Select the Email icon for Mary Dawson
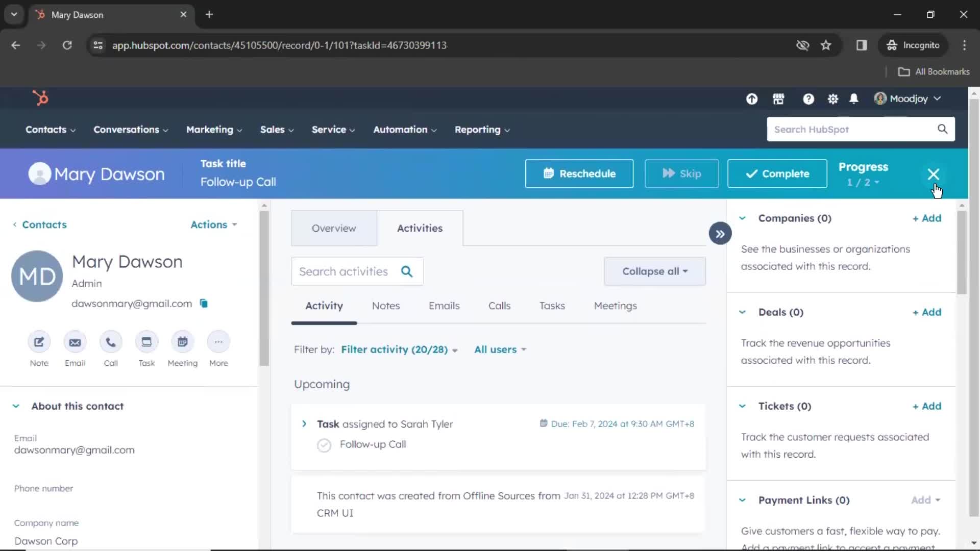This screenshot has height=551, width=980. tap(75, 342)
